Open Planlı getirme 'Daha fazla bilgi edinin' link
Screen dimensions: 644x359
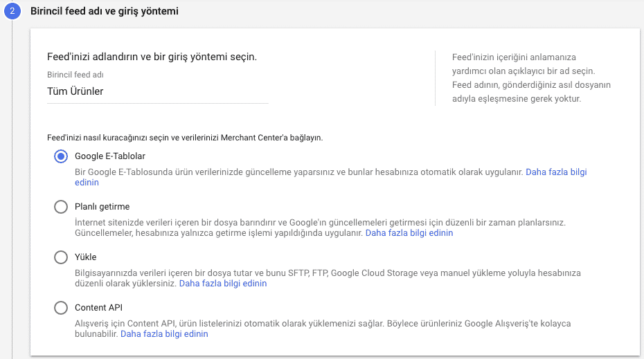[x=409, y=233]
